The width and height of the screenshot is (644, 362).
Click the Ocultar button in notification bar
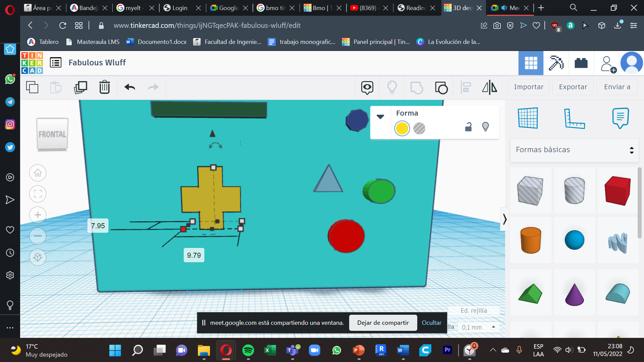click(x=431, y=322)
